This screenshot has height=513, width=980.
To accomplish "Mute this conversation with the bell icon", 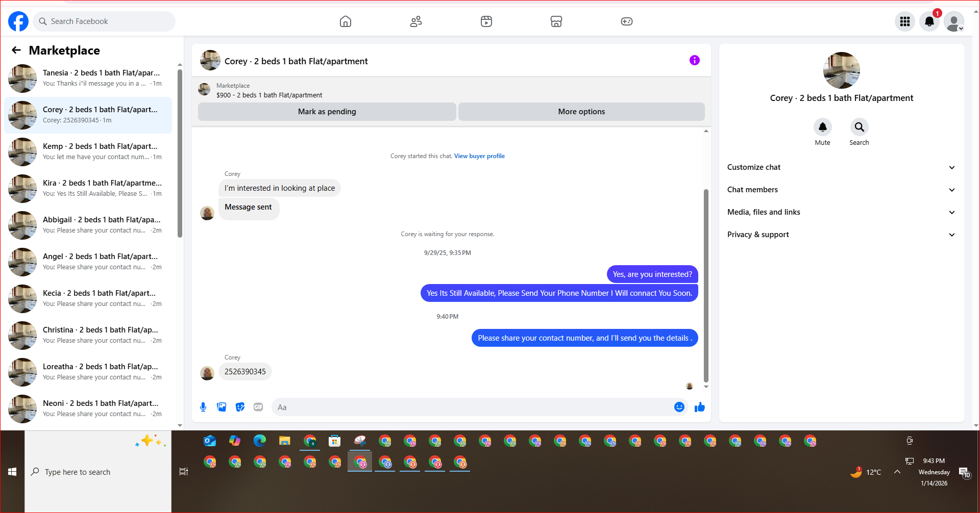I will [x=822, y=127].
